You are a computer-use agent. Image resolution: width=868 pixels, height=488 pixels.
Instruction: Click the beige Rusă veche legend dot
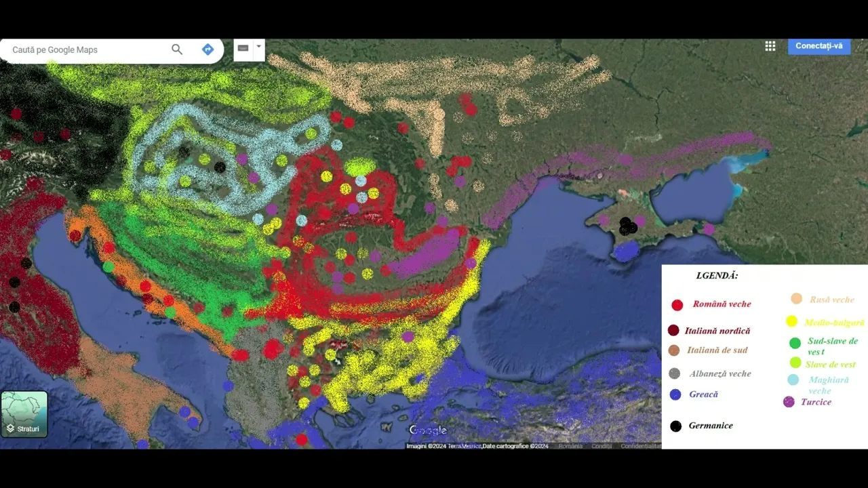pos(797,299)
